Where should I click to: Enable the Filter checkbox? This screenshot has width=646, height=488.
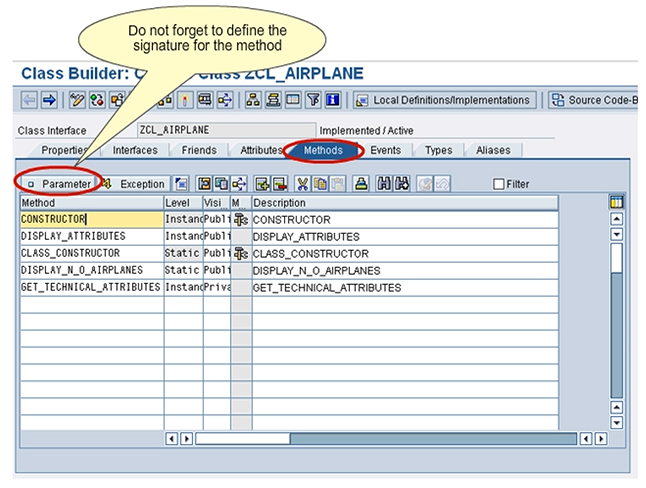(x=499, y=184)
